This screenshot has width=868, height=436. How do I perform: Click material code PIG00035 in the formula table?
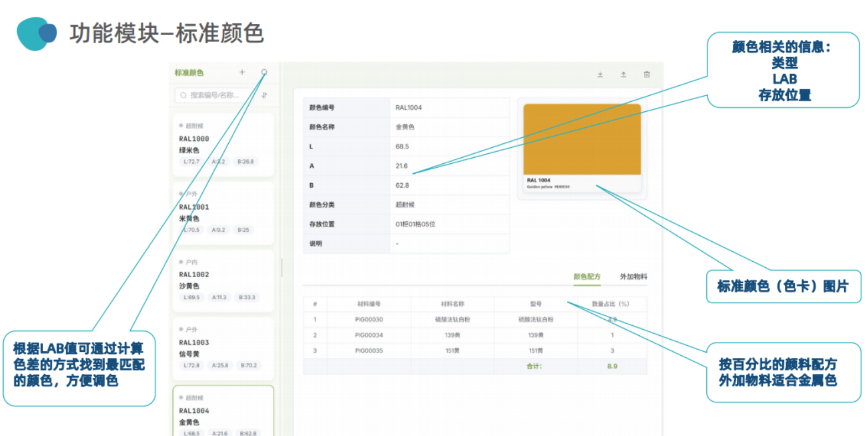(369, 351)
